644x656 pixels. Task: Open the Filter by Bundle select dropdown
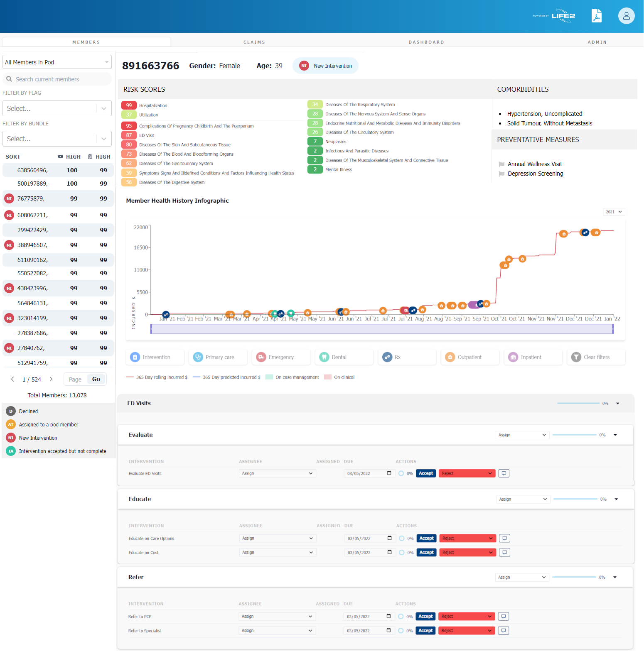[x=57, y=139]
